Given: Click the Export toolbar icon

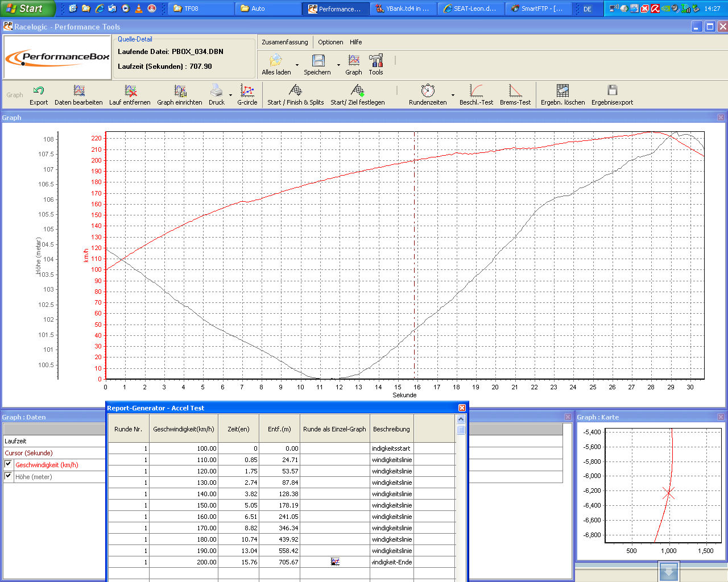Looking at the screenshot, I should (39, 94).
